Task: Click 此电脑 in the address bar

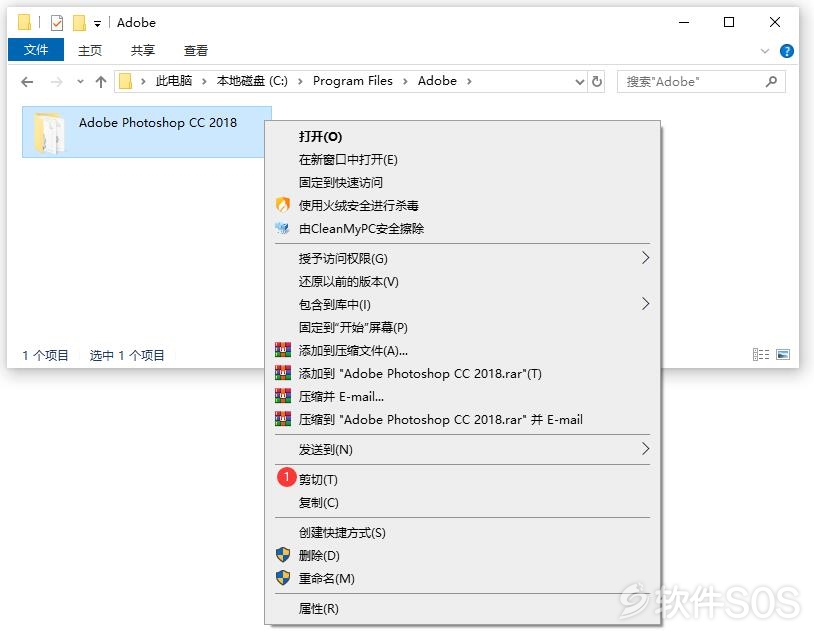Action: [x=174, y=81]
